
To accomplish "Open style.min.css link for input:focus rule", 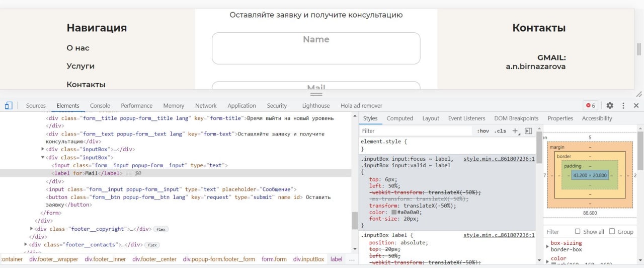I will pyautogui.click(x=499, y=158).
